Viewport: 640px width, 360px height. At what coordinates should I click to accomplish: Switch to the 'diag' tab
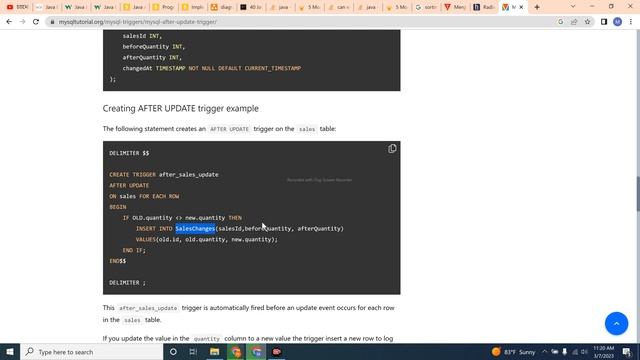(x=222, y=7)
